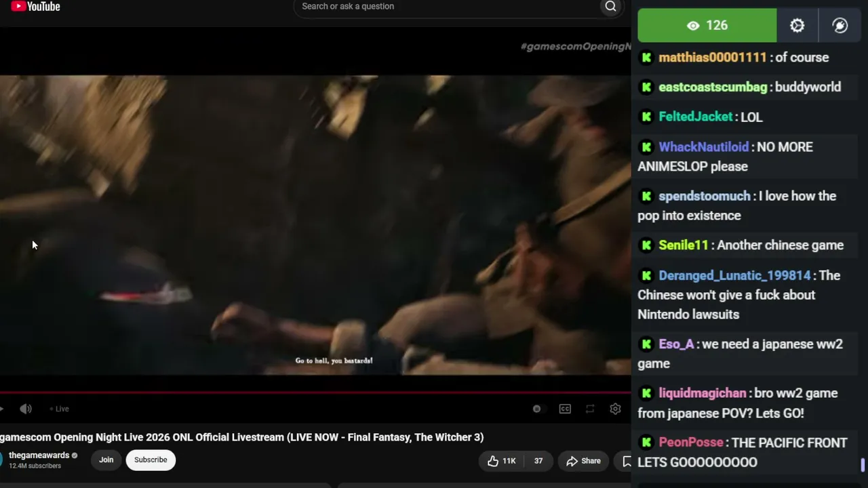This screenshot has width=868, height=488.
Task: Click the 'Go to hell, you bastards!' subtitle
Action: (x=334, y=361)
